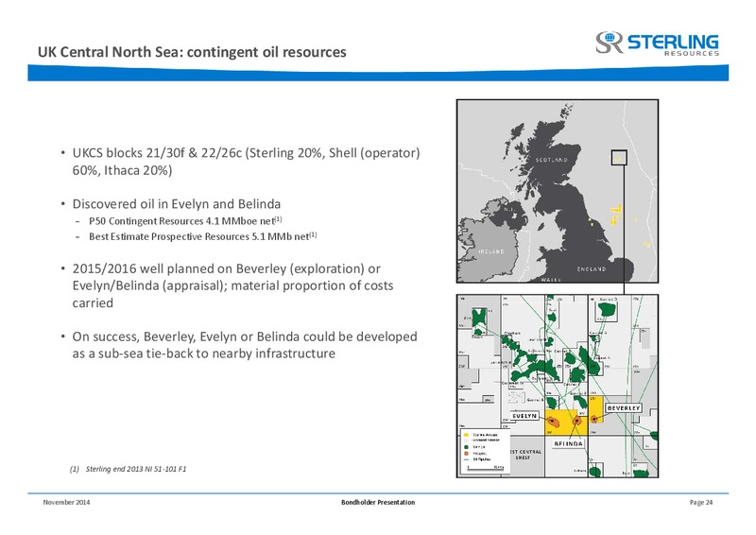This screenshot has height=535, width=756.
Task: Click 'P50 Contingent Resources 4.1 MMboe net' sub-bullet
Action: click(184, 221)
